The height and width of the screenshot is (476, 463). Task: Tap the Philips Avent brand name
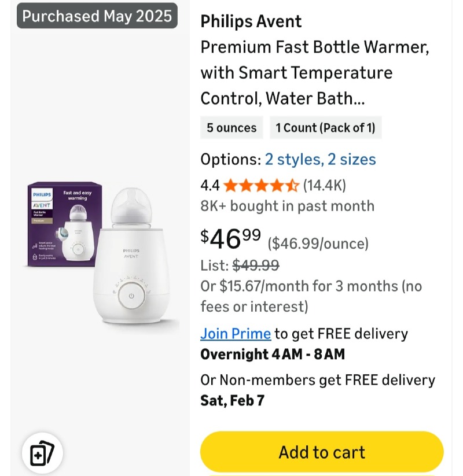click(251, 21)
